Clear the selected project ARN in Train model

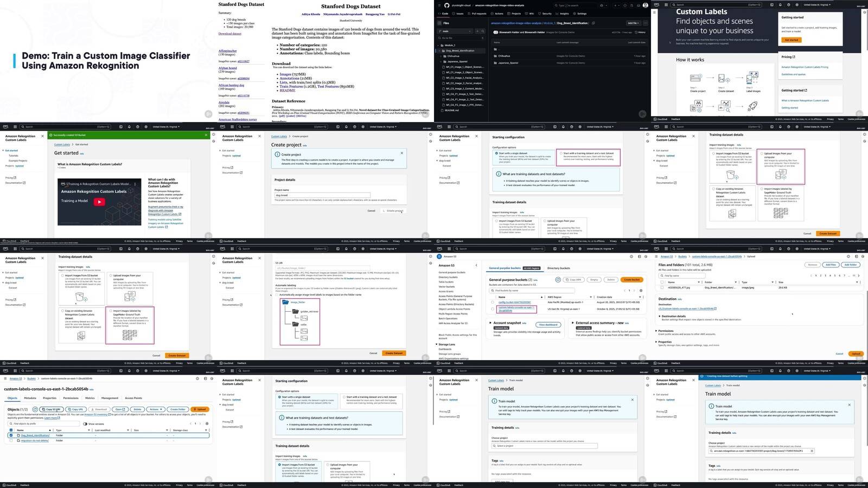[812, 451]
